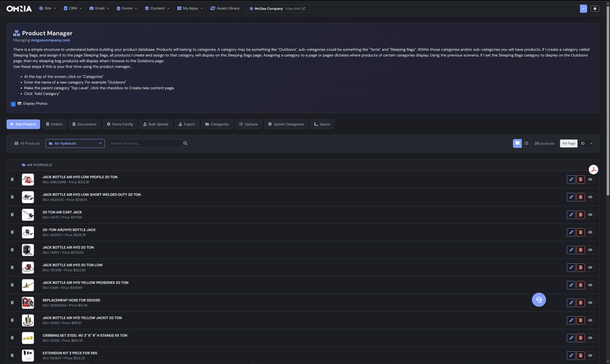Image resolution: width=610 pixels, height=364 pixels.
Task: Edit the EXTENSION KIT 3 PIECE FOR 565
Action: click(571, 355)
